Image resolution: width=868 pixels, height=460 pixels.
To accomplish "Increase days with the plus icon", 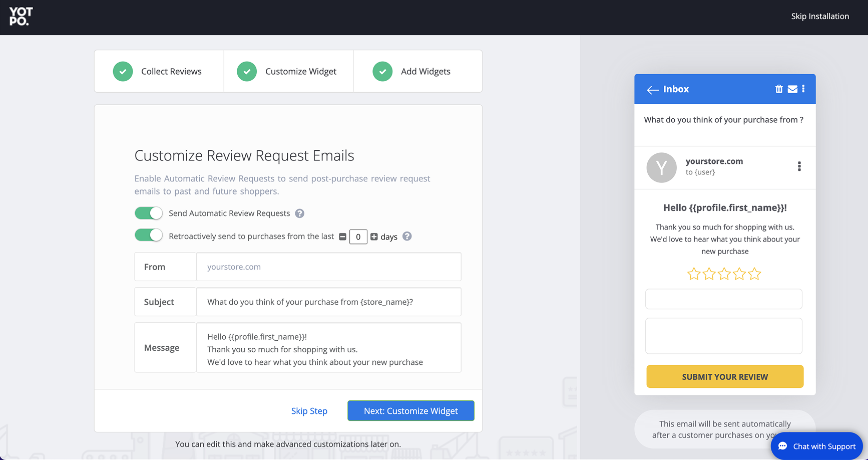I will pyautogui.click(x=374, y=237).
